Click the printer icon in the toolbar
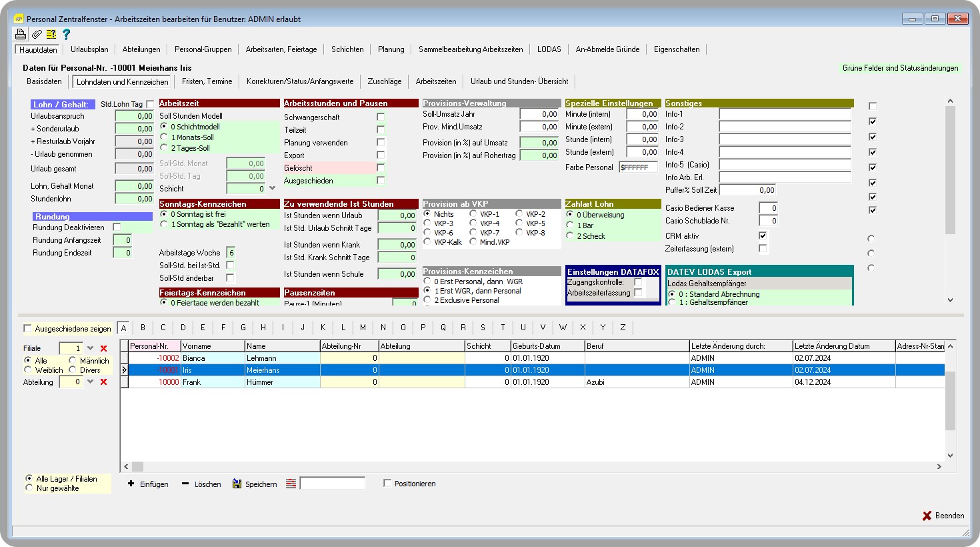The height and width of the screenshot is (547, 980). [20, 34]
